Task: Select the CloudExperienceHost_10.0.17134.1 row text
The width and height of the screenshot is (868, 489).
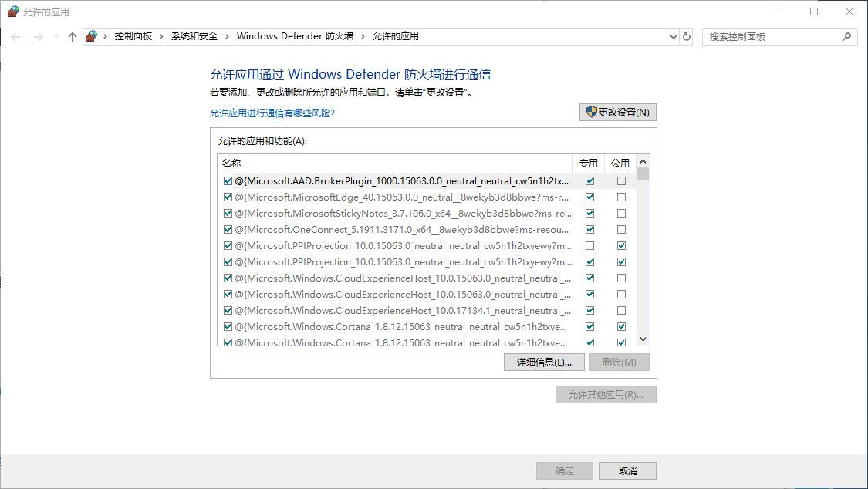Action: coord(403,310)
